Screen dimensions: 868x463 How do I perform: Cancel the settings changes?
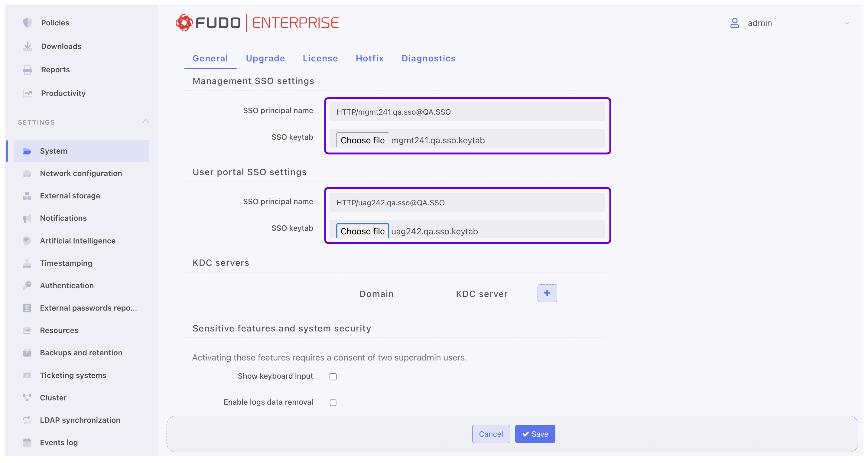click(491, 434)
